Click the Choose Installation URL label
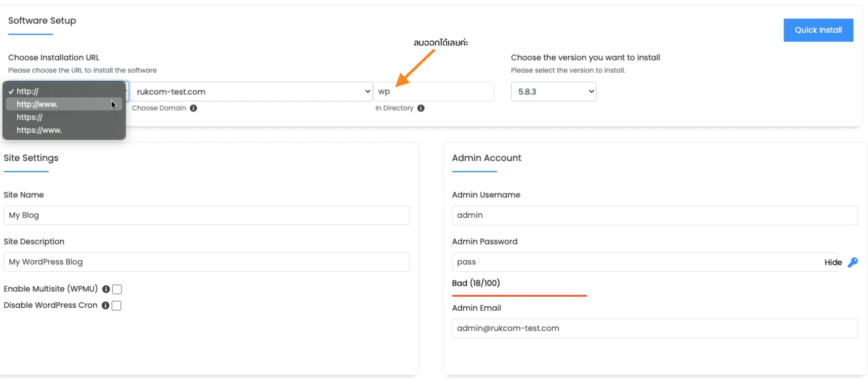The height and width of the screenshot is (379, 868). [54, 57]
